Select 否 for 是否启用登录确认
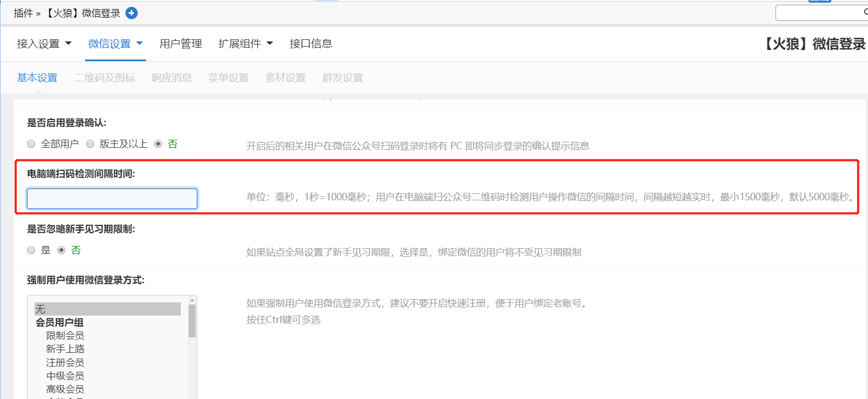The height and width of the screenshot is (399, 868). [x=158, y=144]
